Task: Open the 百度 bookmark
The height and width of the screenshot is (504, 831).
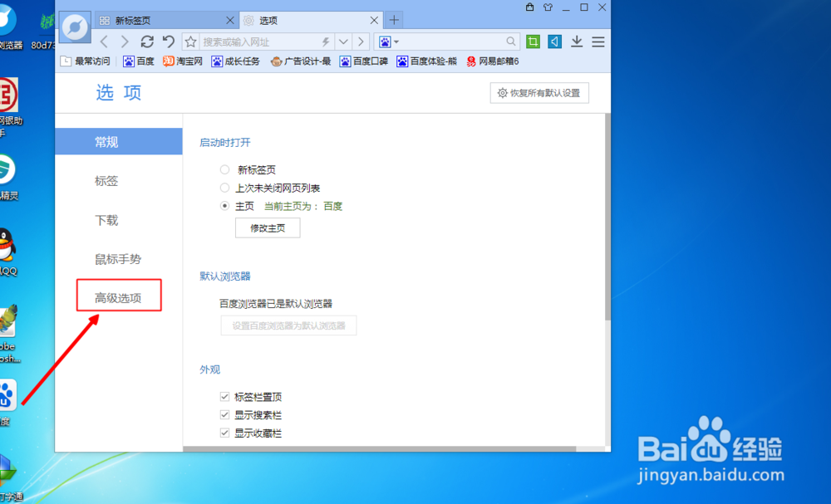Action: [138, 61]
